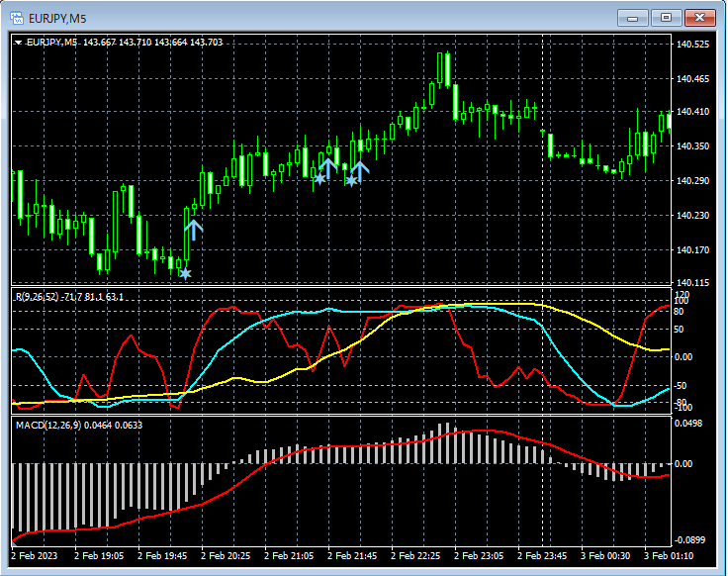Click the EURJPY,M5 OHLC text in the chart header
Screen dimensions: 728x576
(x=125, y=43)
